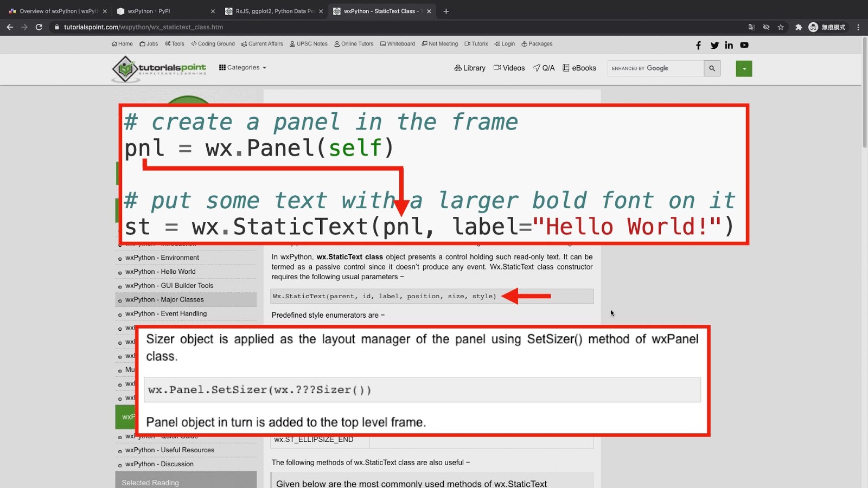This screenshot has width=868, height=488.
Task: Reload the current page
Action: point(39,27)
